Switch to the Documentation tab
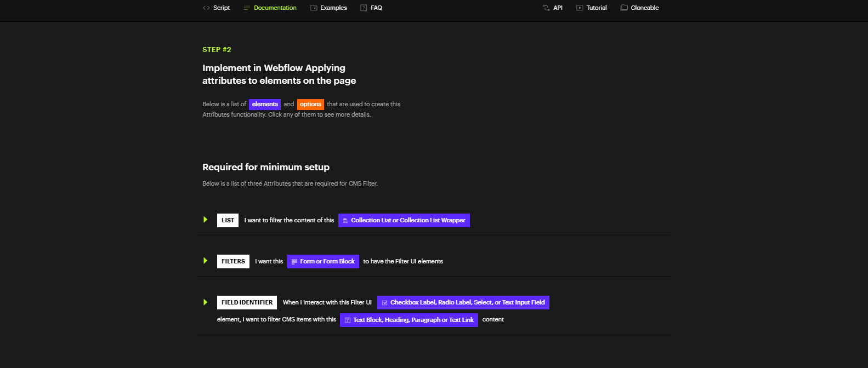868x368 pixels. point(270,8)
